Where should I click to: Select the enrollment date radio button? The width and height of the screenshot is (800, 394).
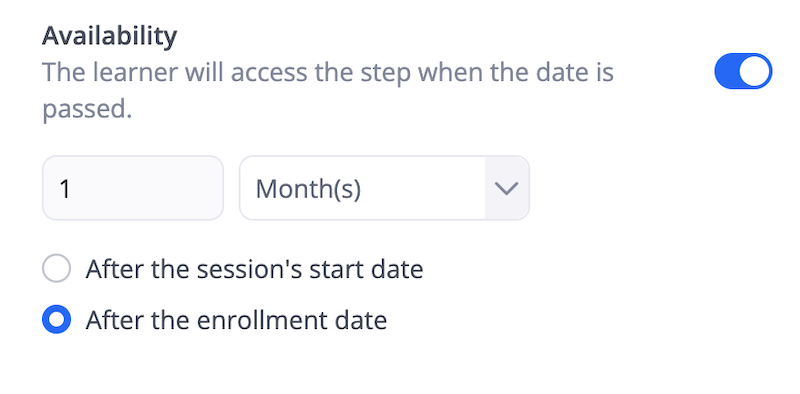[x=56, y=319]
